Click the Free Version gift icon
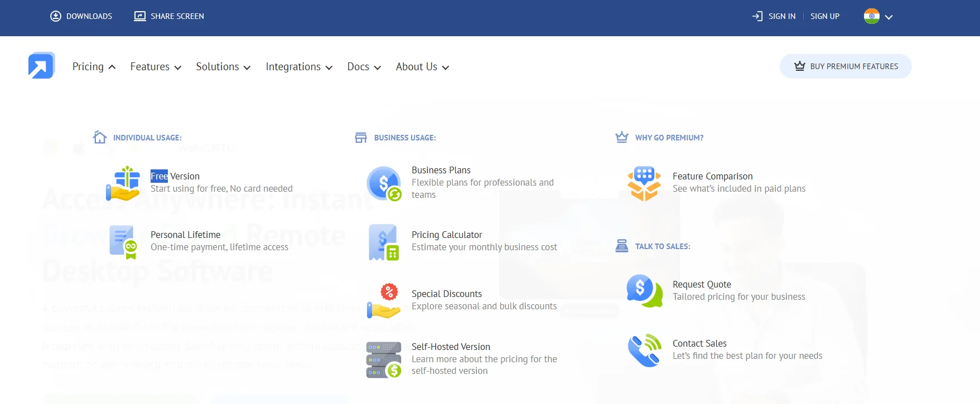The width and height of the screenshot is (980, 404). point(123,183)
